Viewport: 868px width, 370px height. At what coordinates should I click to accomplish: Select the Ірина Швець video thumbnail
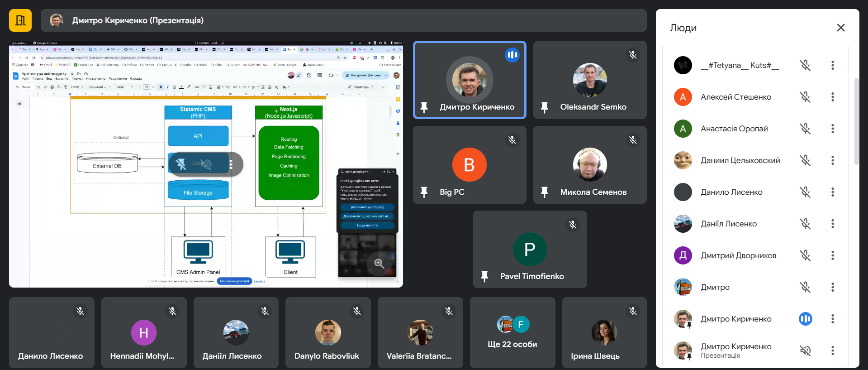coord(604,332)
